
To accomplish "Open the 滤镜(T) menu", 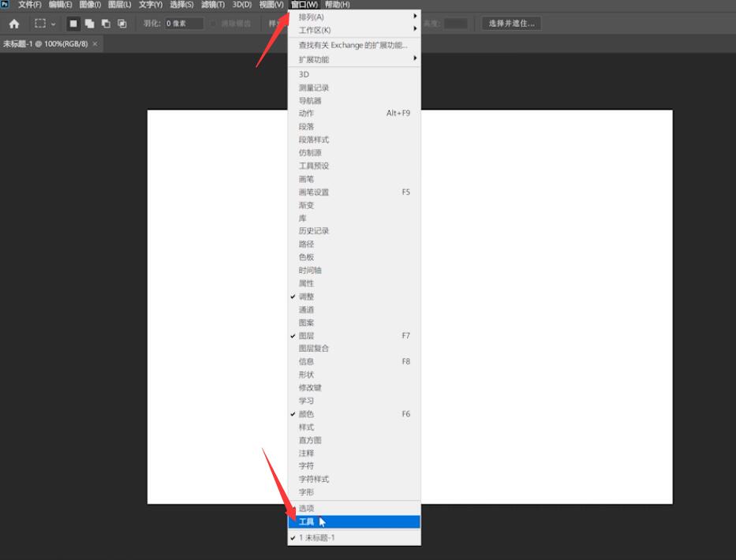I will [213, 5].
